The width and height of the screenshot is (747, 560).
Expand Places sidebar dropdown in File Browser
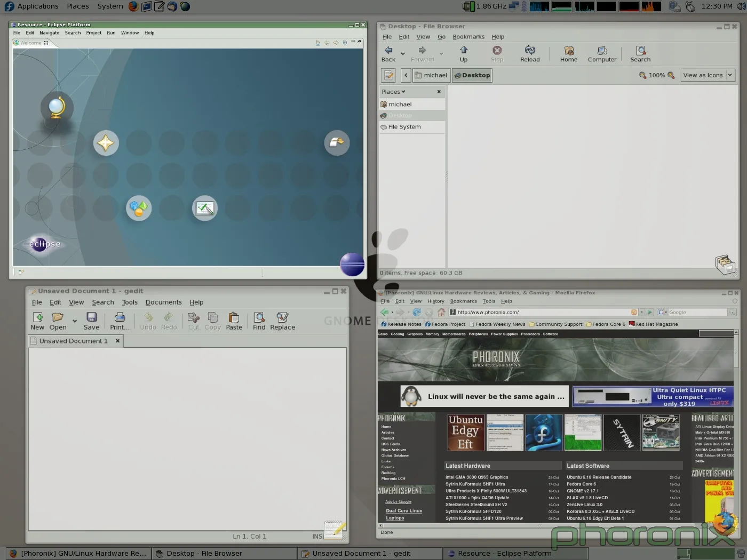(x=394, y=92)
